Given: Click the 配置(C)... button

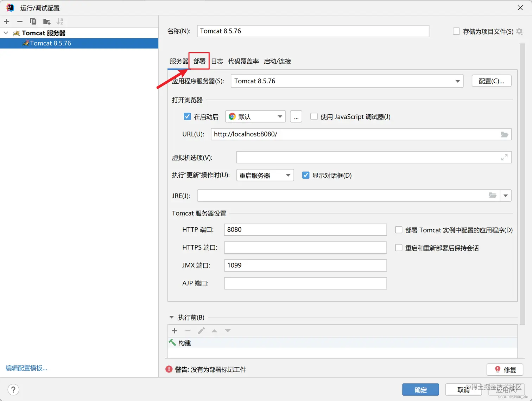Looking at the screenshot, I should pyautogui.click(x=492, y=81).
